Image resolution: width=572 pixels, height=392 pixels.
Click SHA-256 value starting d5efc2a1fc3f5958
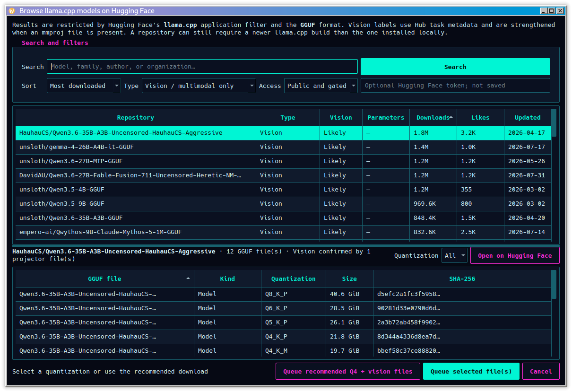[x=462, y=294]
